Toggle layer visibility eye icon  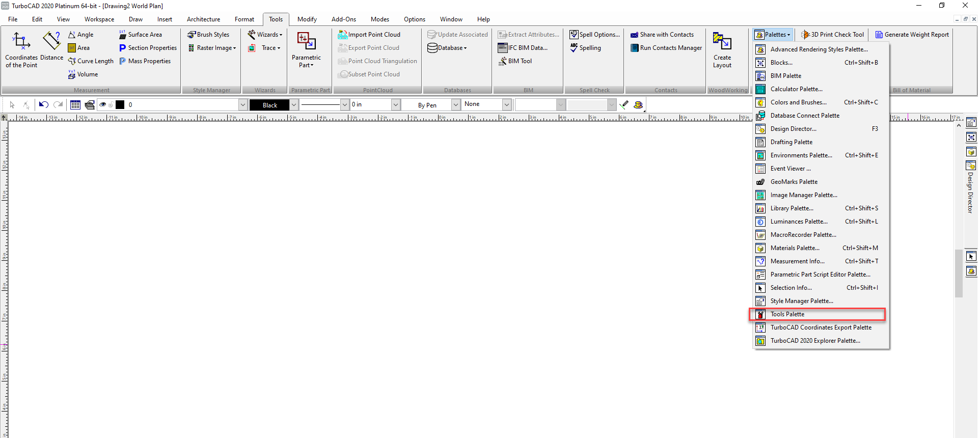[x=103, y=105]
